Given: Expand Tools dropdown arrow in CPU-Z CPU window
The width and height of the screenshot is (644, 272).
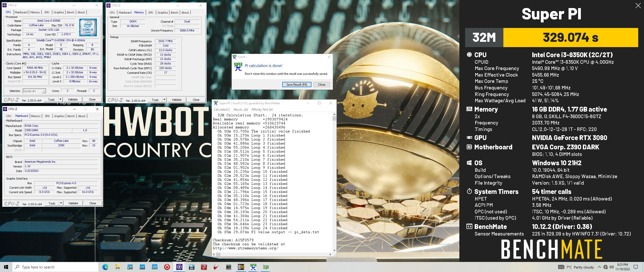Looking at the screenshot, I should pos(60,99).
